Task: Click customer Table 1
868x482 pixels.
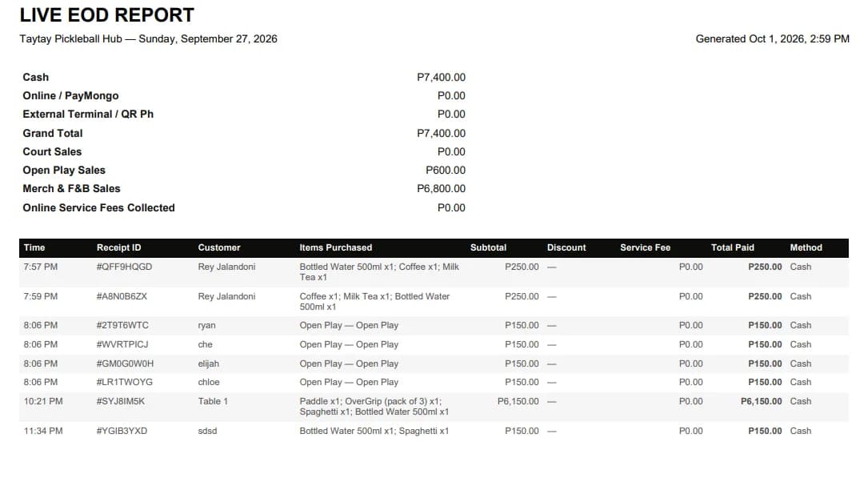Action: point(213,401)
